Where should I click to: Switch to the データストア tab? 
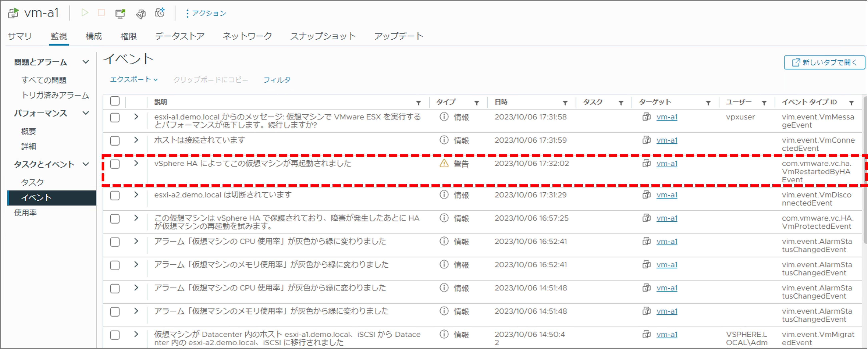[x=180, y=36]
